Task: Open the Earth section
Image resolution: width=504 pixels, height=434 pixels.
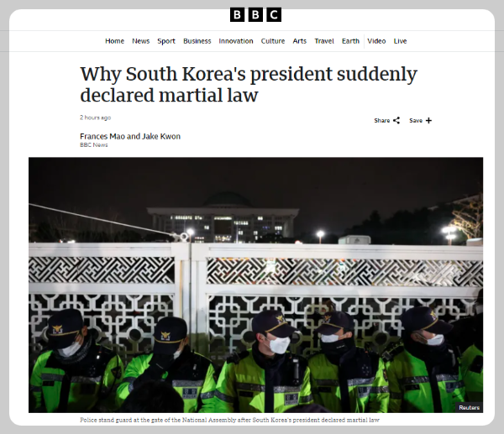Action: tap(350, 41)
